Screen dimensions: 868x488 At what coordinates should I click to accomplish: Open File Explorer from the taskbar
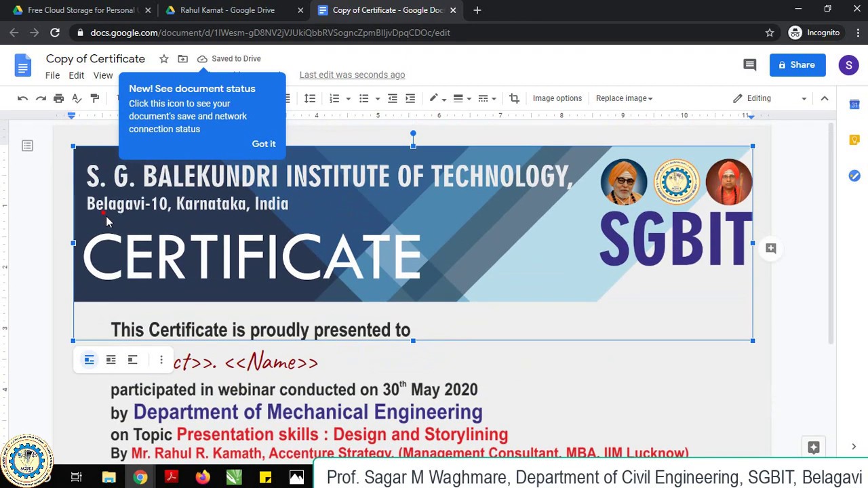pyautogui.click(x=108, y=477)
